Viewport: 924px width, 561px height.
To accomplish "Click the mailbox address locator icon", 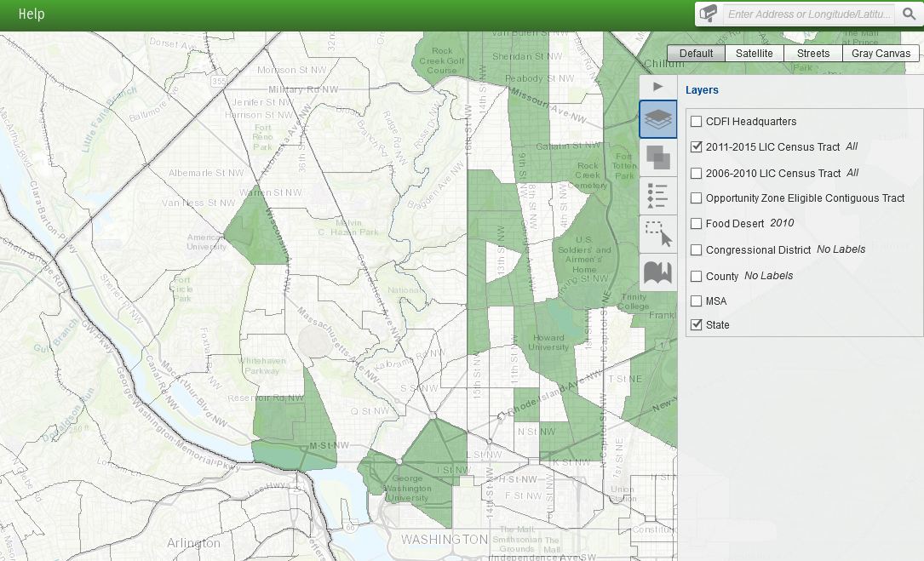I will (709, 14).
